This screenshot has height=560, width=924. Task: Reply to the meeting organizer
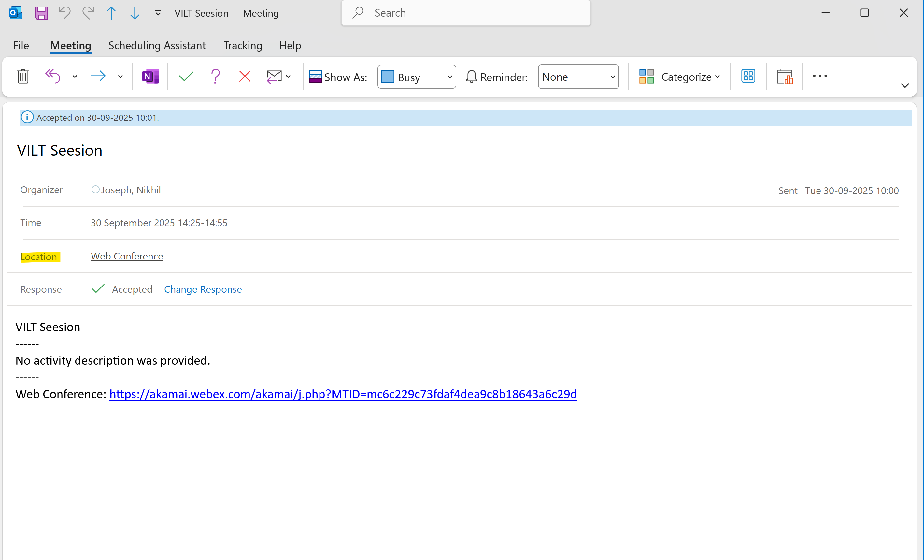[52, 76]
